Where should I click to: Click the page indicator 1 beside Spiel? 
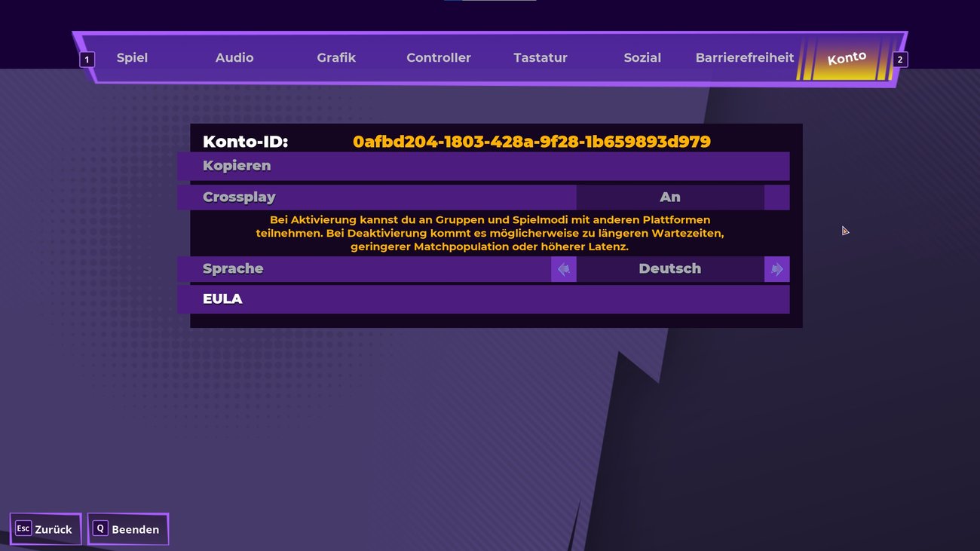pos(87,59)
